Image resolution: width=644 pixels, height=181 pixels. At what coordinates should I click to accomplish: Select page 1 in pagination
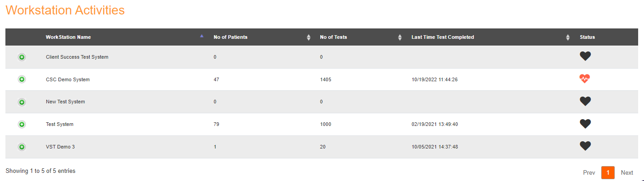tap(608, 172)
